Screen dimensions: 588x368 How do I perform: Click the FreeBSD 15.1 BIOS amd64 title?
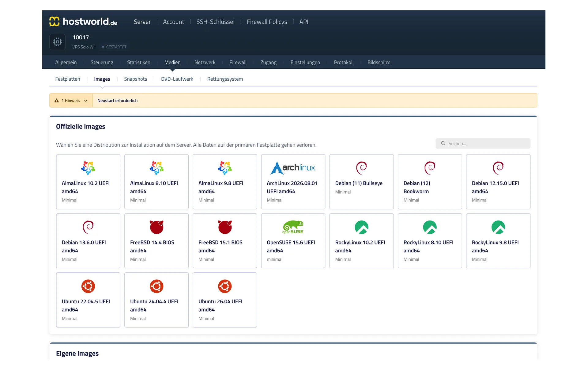(x=221, y=246)
